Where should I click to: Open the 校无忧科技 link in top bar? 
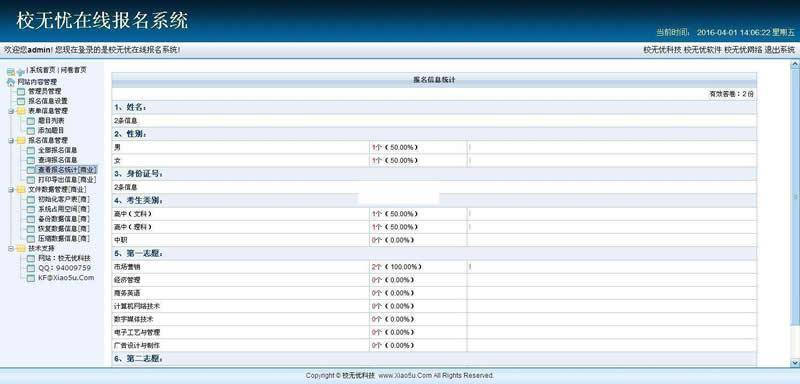pos(662,50)
